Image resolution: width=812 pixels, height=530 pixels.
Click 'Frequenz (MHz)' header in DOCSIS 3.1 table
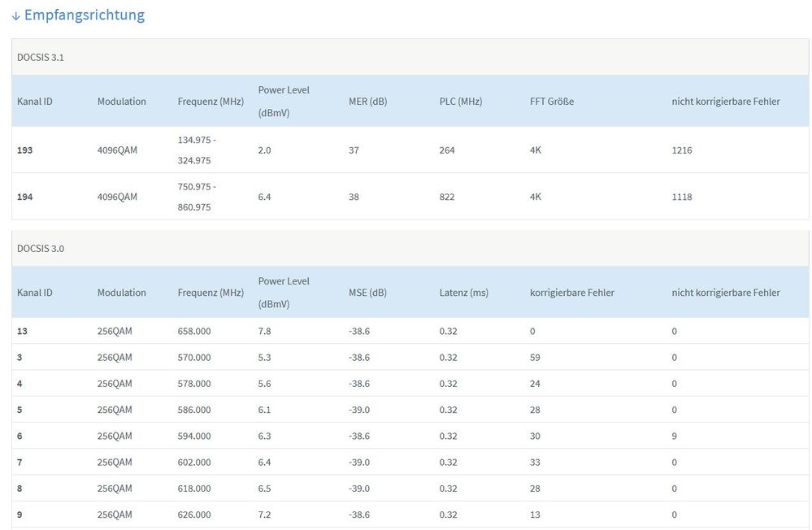211,102
